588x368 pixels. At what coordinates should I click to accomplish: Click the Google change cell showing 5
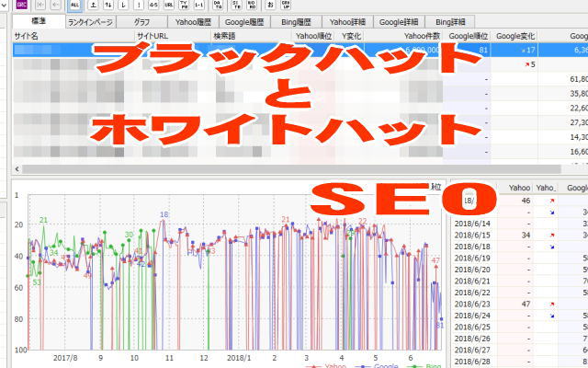pos(514,64)
